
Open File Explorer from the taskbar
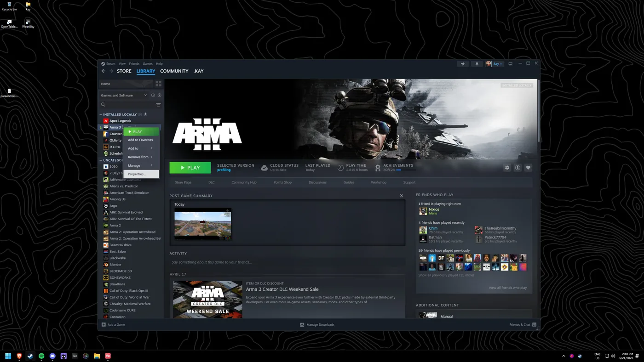pos(97,356)
